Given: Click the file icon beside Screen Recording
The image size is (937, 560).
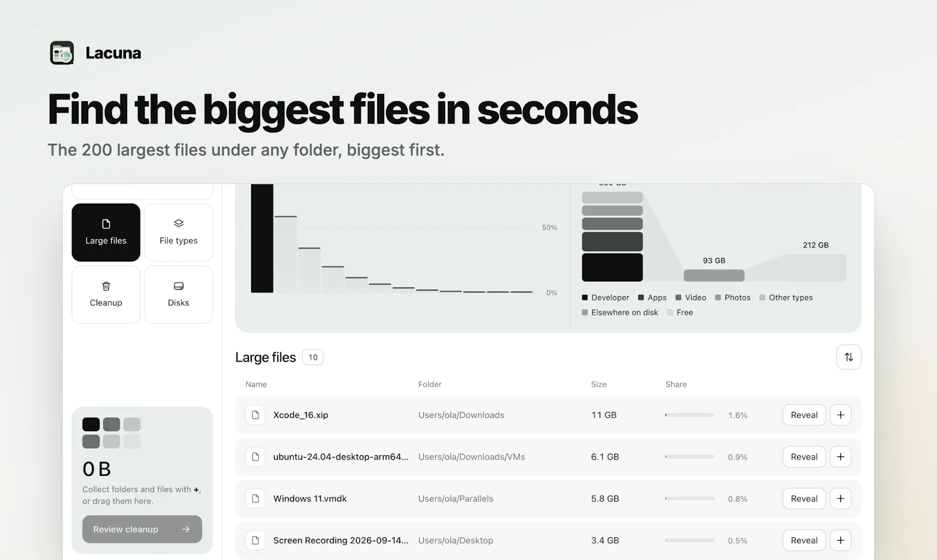Looking at the screenshot, I should pyautogui.click(x=255, y=541).
